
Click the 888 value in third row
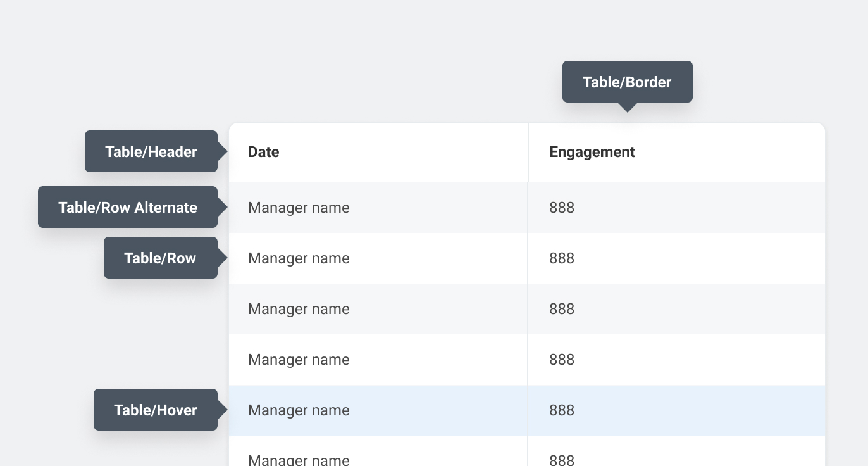tap(562, 309)
